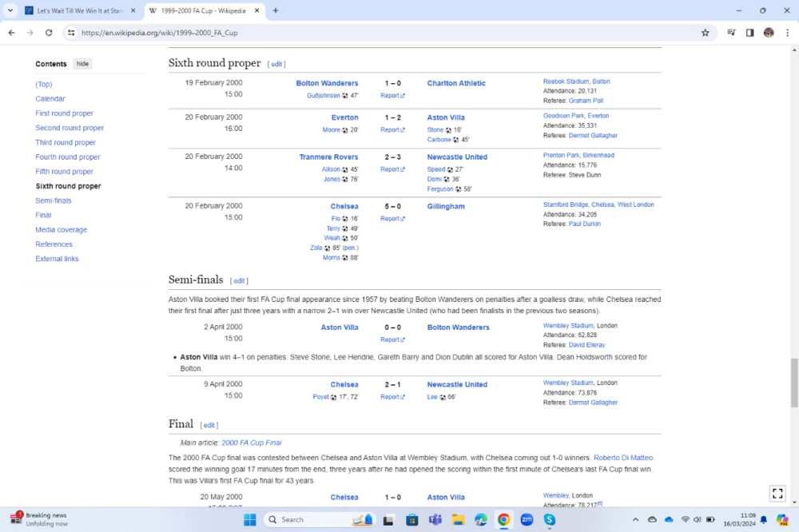The image size is (799, 532).
Task: Open the tab search dropdown arrow
Action: (x=10, y=10)
